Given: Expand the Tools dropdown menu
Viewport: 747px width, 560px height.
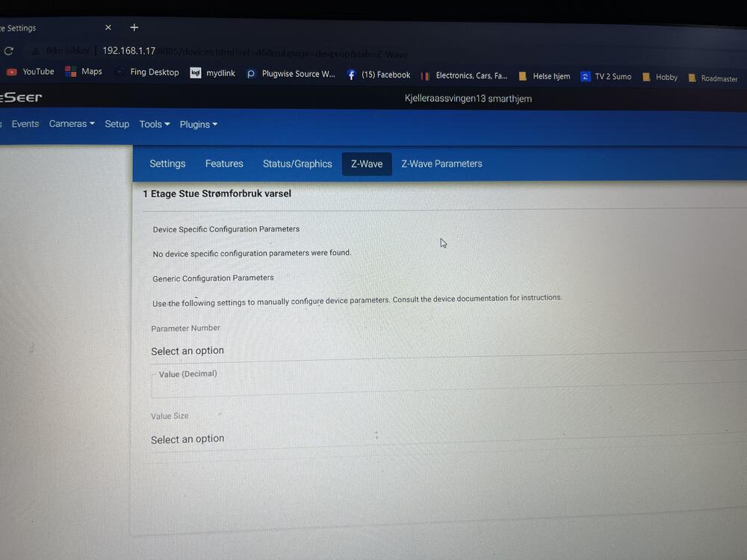Looking at the screenshot, I should click(x=155, y=124).
